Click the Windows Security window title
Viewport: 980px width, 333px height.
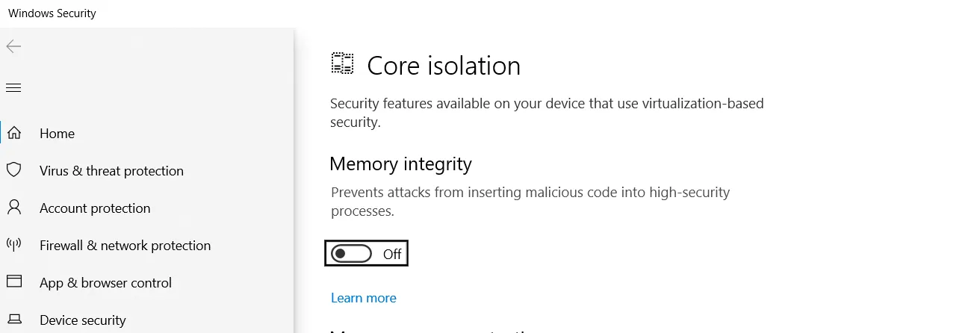[x=52, y=13]
